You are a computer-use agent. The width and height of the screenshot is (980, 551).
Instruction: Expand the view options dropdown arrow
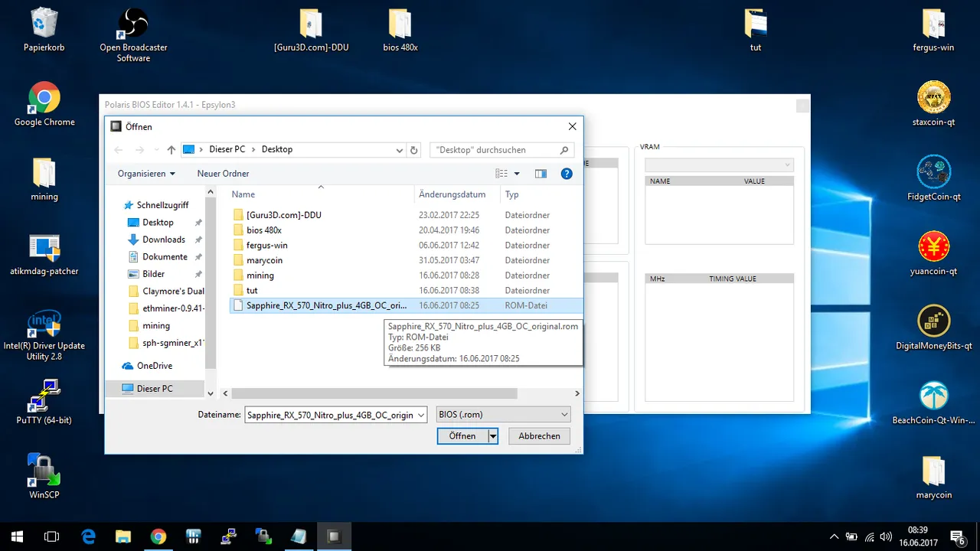click(x=517, y=174)
